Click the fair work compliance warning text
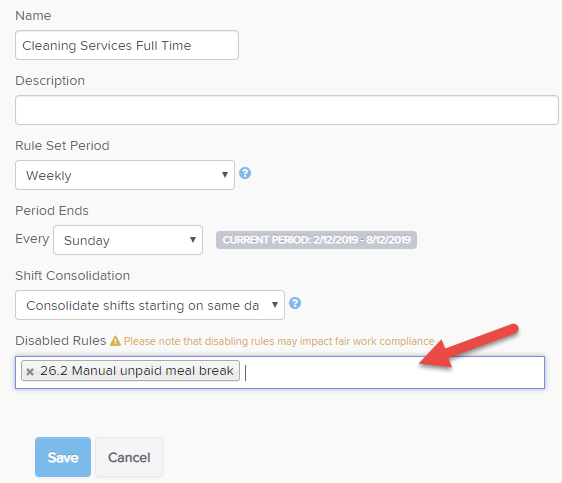This screenshot has height=483, width=562. tap(279, 341)
